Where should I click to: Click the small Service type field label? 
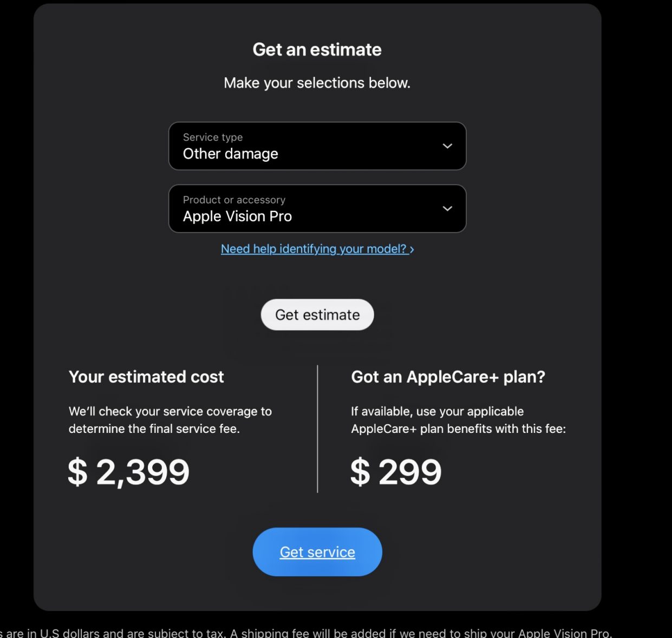[213, 137]
